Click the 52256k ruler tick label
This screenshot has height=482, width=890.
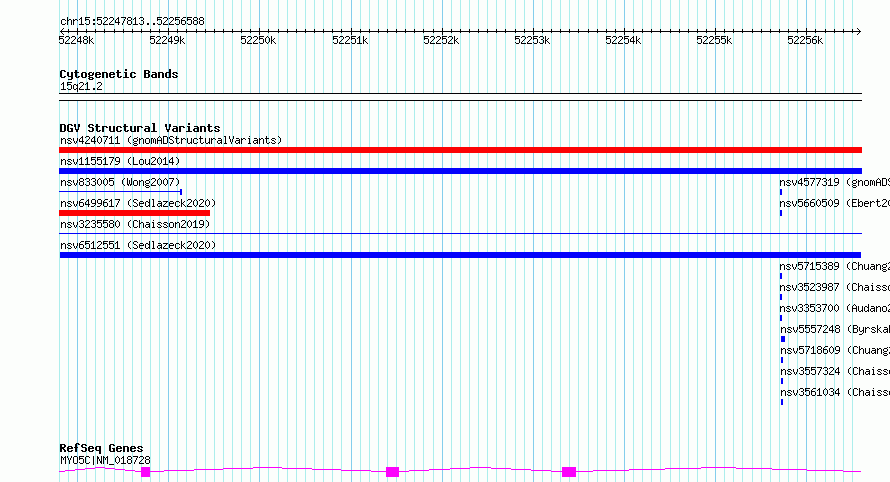coord(805,40)
